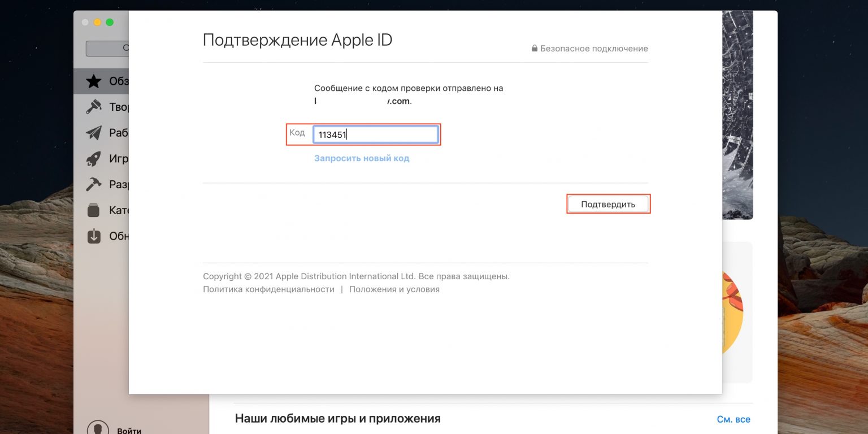Click the Обновления download arrow icon

click(94, 236)
